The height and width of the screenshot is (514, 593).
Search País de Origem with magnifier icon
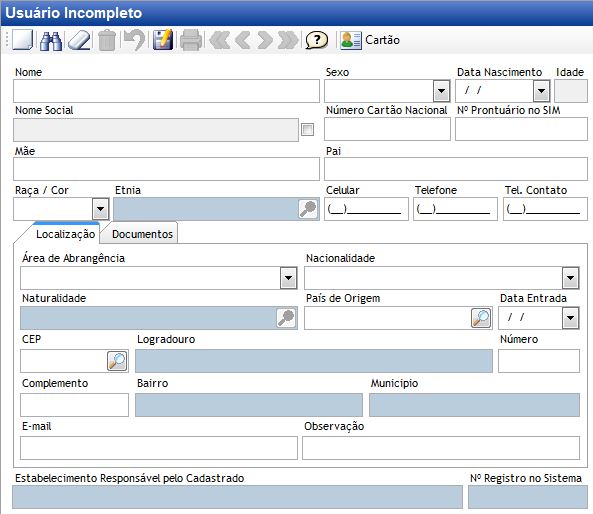pos(481,318)
